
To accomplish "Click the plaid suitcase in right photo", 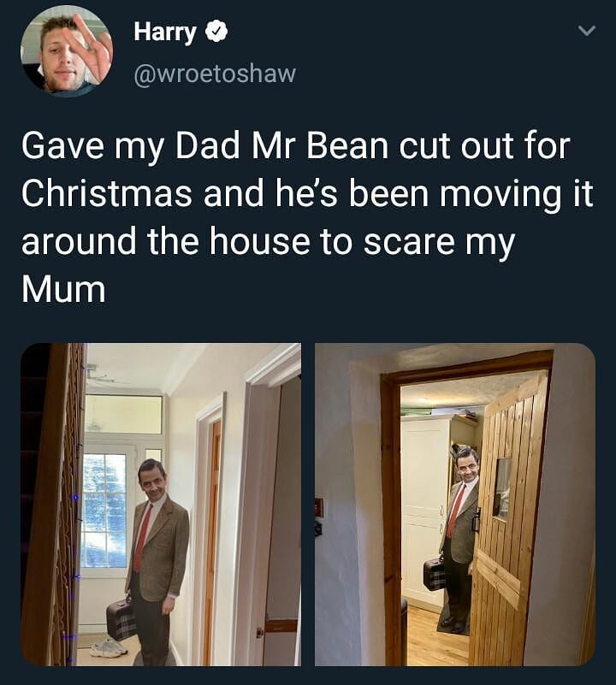I will pos(434,574).
